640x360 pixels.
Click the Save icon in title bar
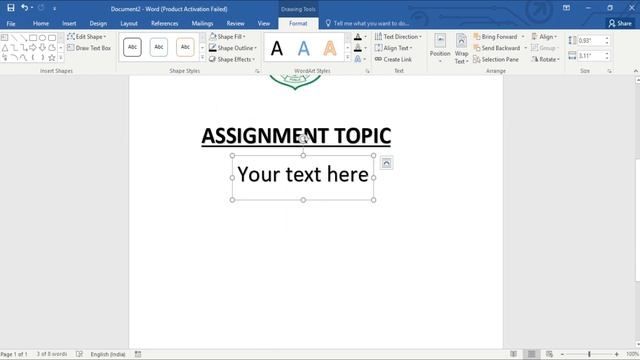(11, 8)
